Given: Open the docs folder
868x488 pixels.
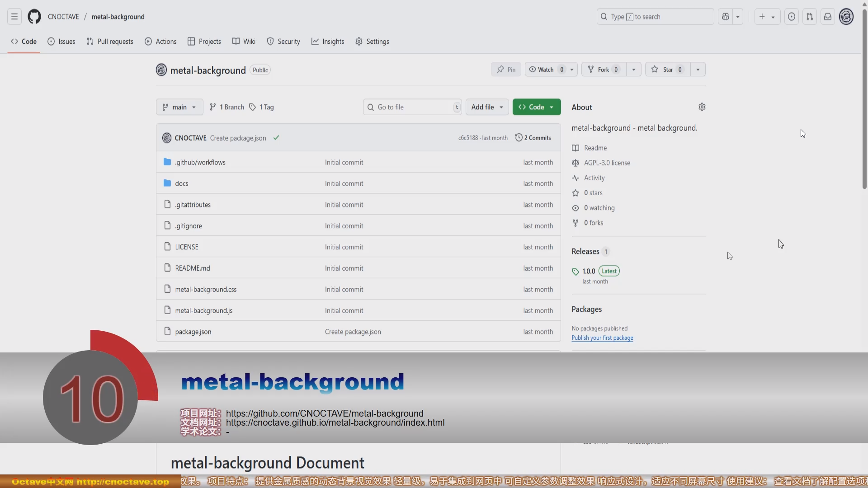Looking at the screenshot, I should click(182, 183).
